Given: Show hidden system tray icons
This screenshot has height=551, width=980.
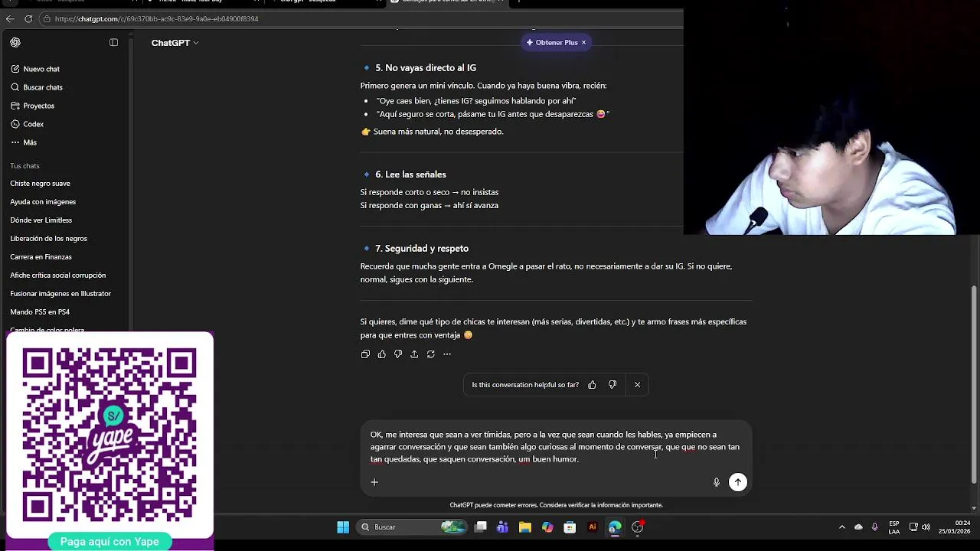Looking at the screenshot, I should pos(842,527).
